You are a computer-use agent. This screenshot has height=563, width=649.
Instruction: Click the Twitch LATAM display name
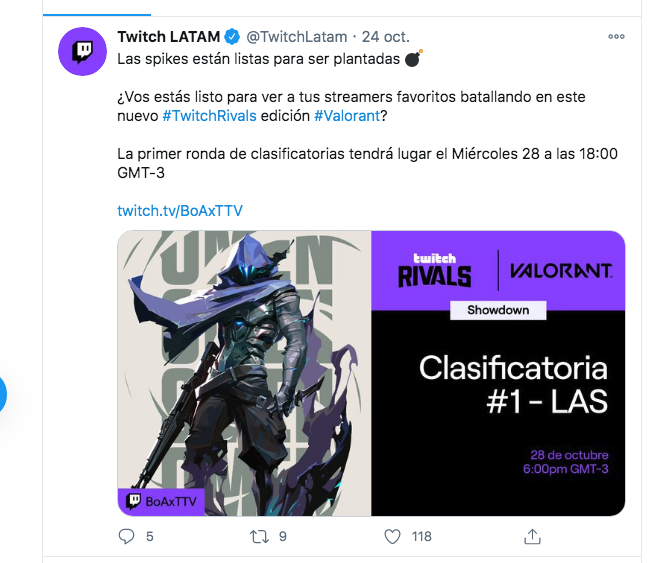(168, 37)
